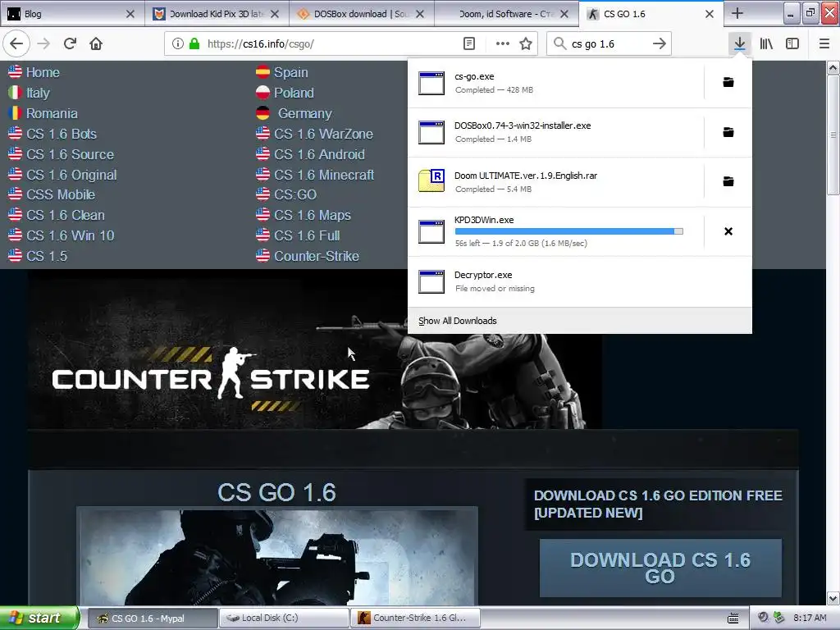Close the CS GO 1.6 tab
This screenshot has height=630, width=840.
pos(710,14)
